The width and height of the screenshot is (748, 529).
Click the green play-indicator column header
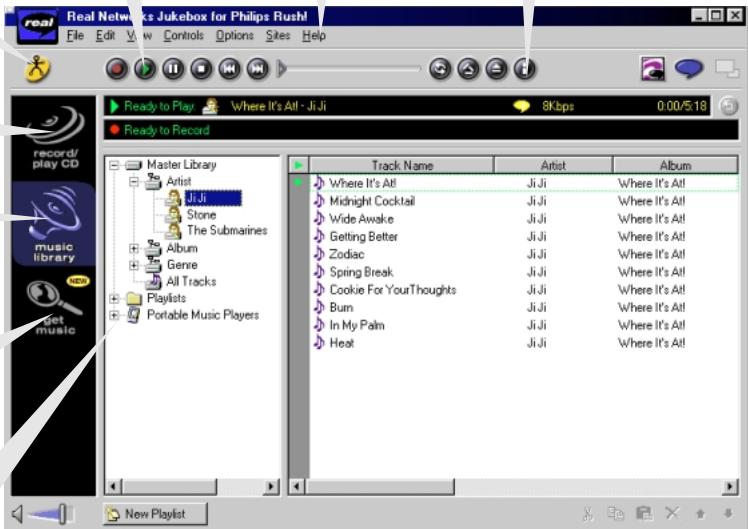299,166
